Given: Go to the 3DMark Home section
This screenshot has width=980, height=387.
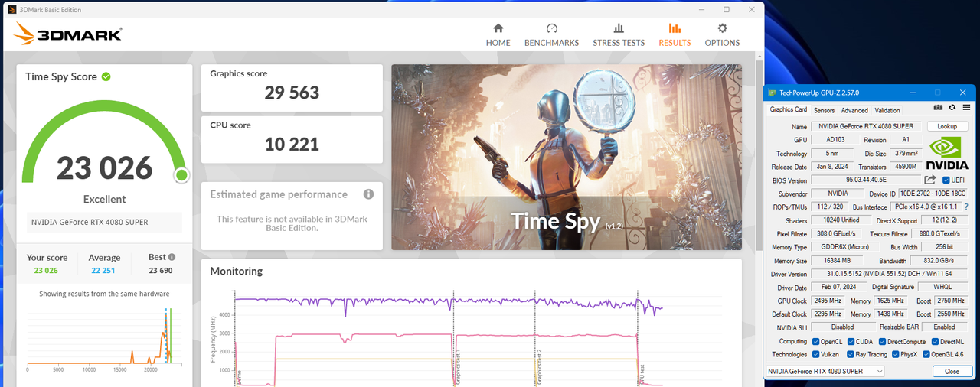Looking at the screenshot, I should pyautogui.click(x=498, y=35).
